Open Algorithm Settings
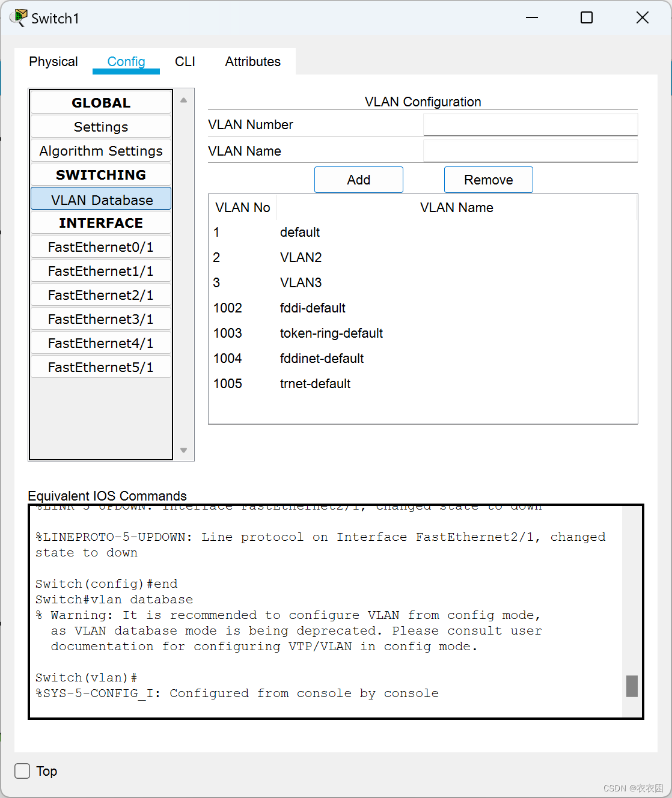Viewport: 672px width, 798px height. pyautogui.click(x=101, y=151)
